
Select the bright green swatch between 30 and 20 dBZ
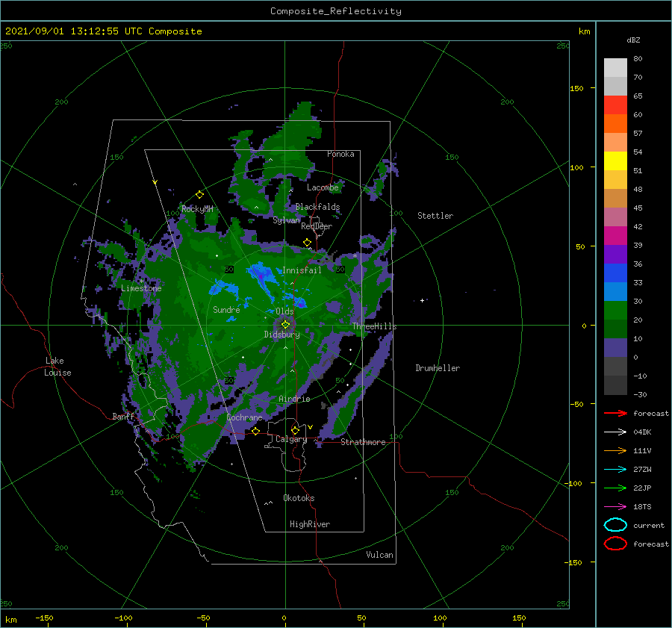615,311
